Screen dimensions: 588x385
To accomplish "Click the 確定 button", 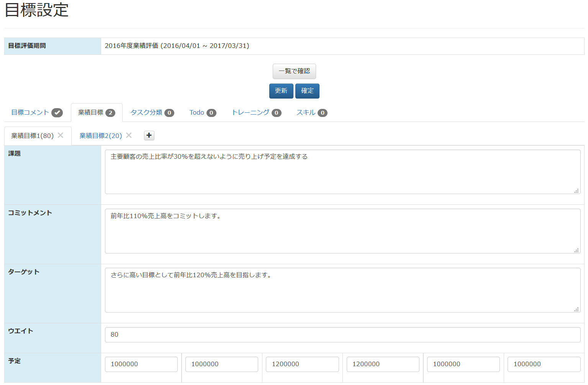I will point(307,91).
